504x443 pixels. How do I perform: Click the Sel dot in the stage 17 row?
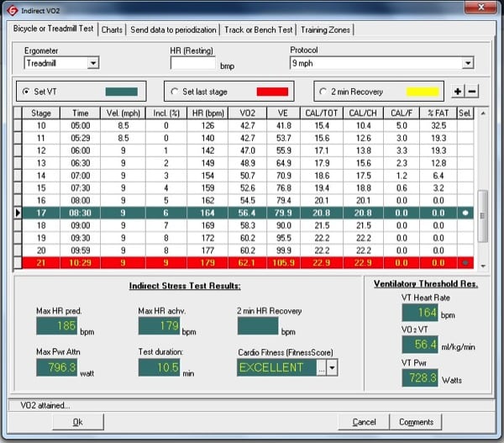pos(465,213)
